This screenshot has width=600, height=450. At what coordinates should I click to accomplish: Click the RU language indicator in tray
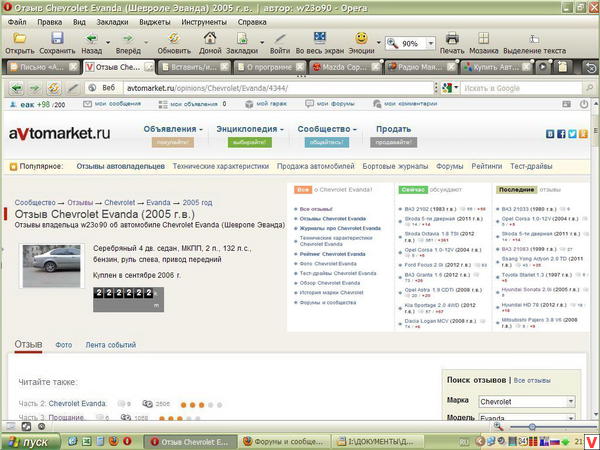pos(464,442)
